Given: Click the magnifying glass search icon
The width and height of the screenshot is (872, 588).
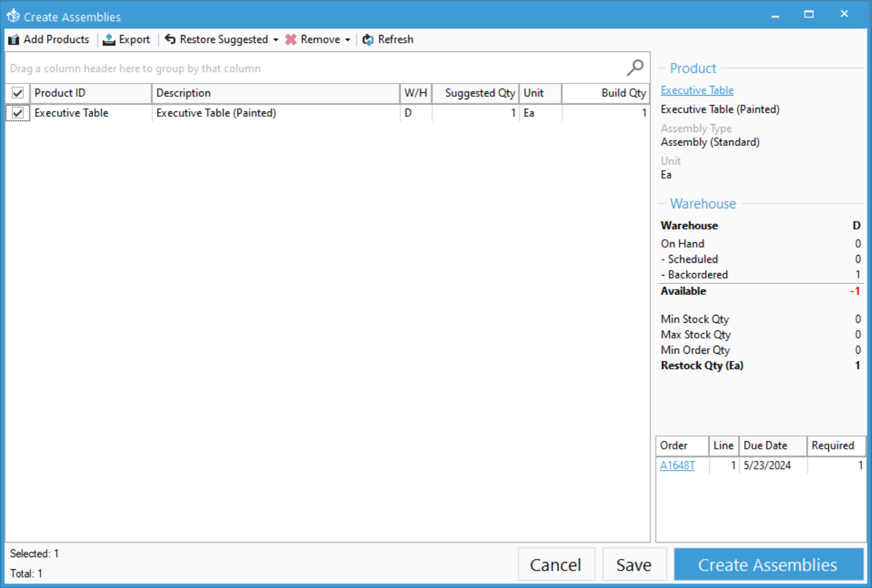Looking at the screenshot, I should [634, 68].
